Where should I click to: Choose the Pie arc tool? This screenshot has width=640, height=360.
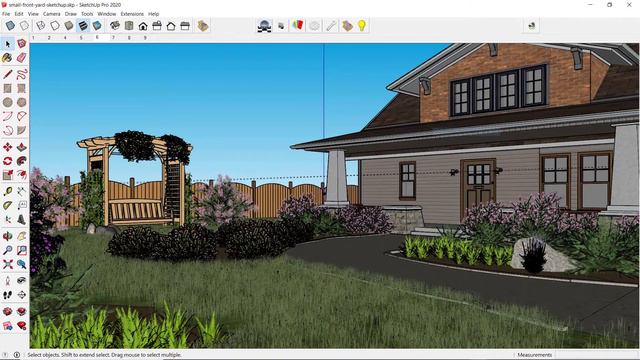(x=22, y=130)
